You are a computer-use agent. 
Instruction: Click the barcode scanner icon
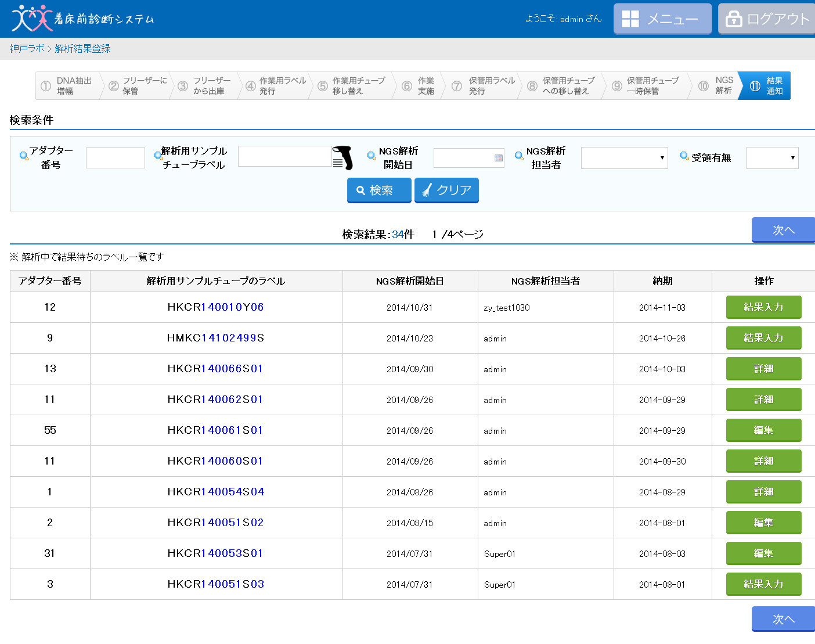(342, 158)
